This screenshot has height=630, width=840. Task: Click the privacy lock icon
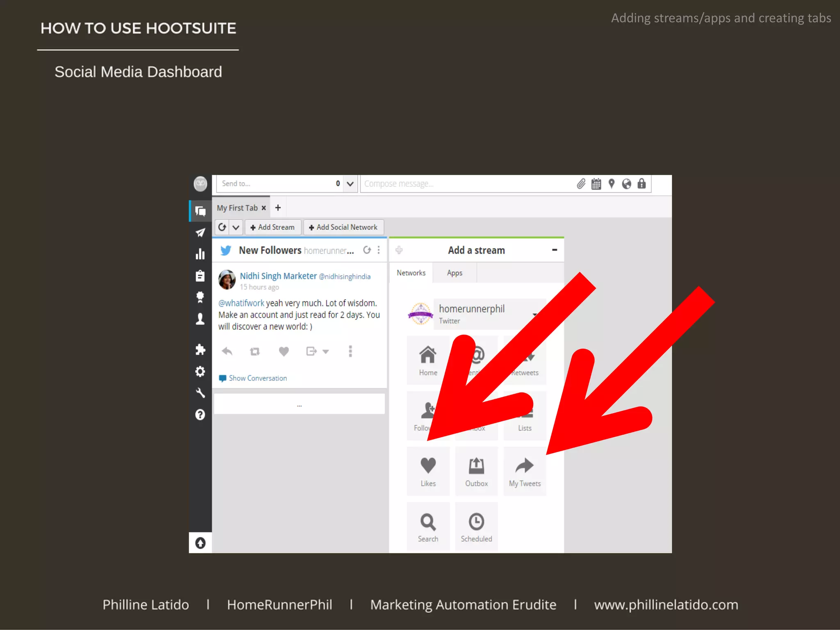pyautogui.click(x=641, y=184)
